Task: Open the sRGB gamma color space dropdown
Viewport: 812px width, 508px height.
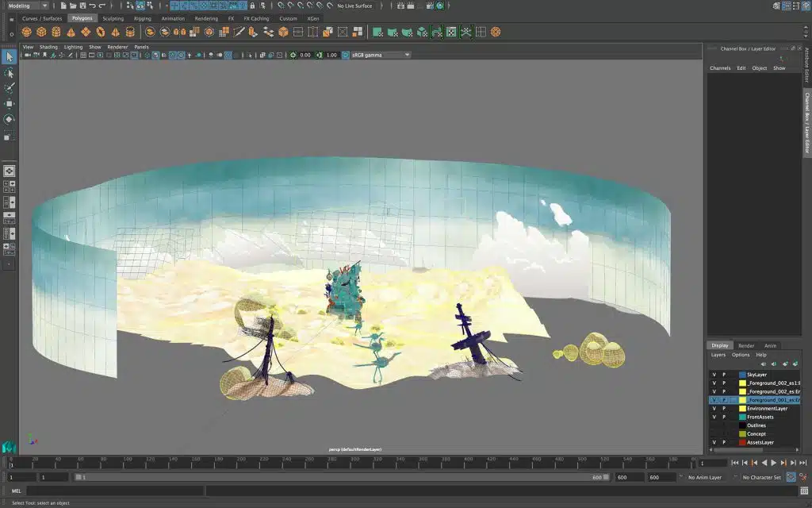Action: (381, 56)
